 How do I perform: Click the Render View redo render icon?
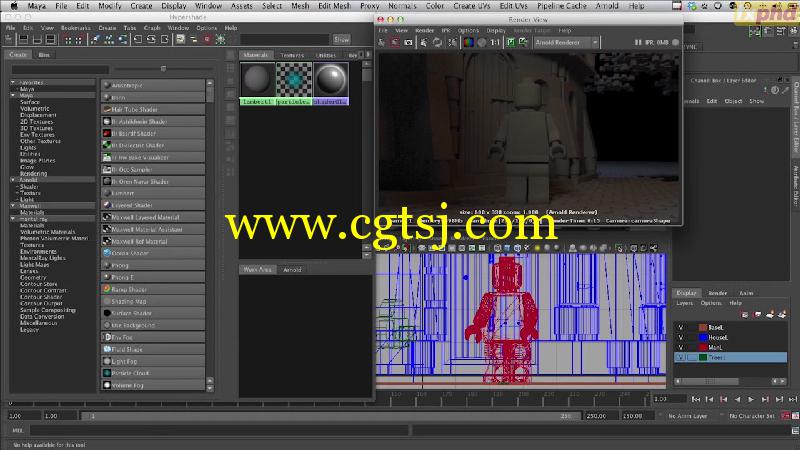point(381,43)
